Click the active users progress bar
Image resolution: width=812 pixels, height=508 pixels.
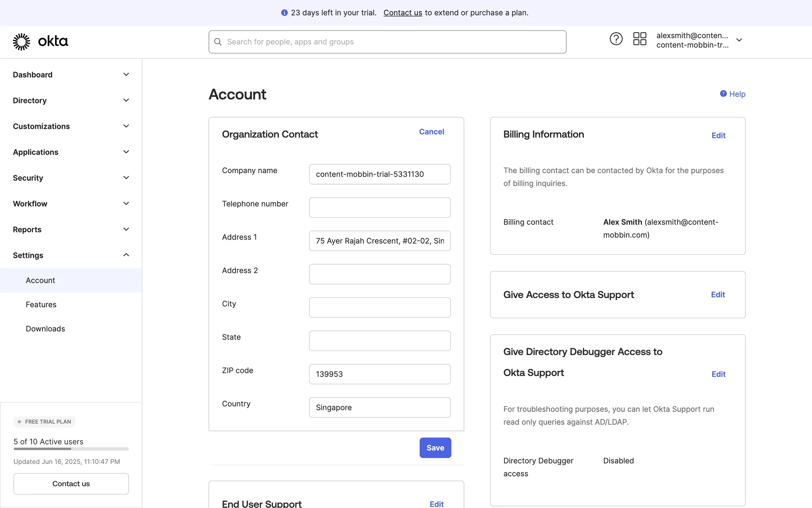click(71, 449)
